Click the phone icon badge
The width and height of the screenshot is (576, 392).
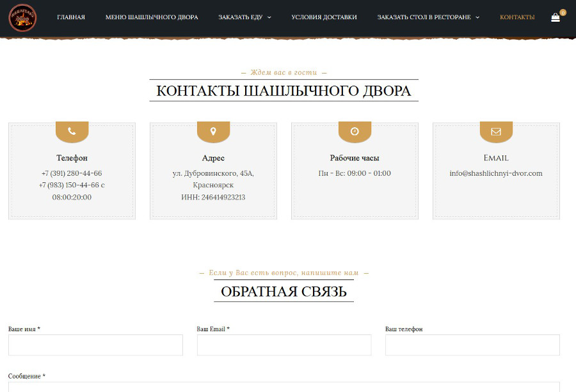click(x=72, y=131)
